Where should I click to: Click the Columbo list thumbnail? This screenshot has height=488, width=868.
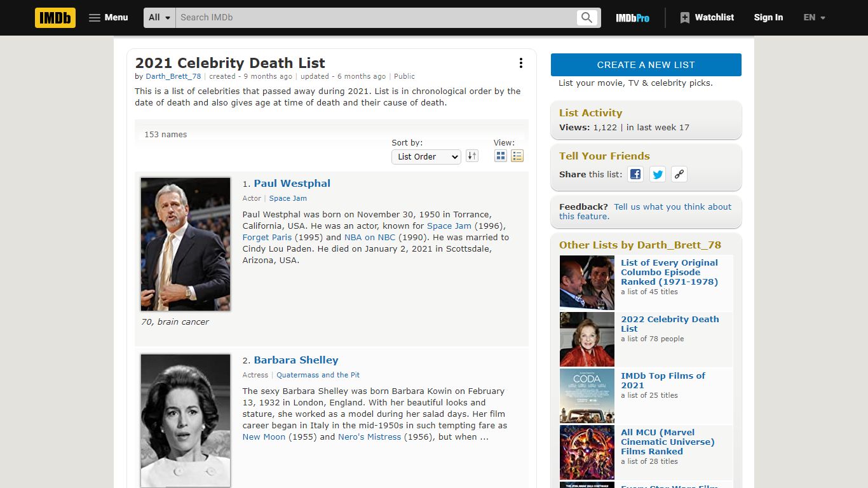coord(587,282)
